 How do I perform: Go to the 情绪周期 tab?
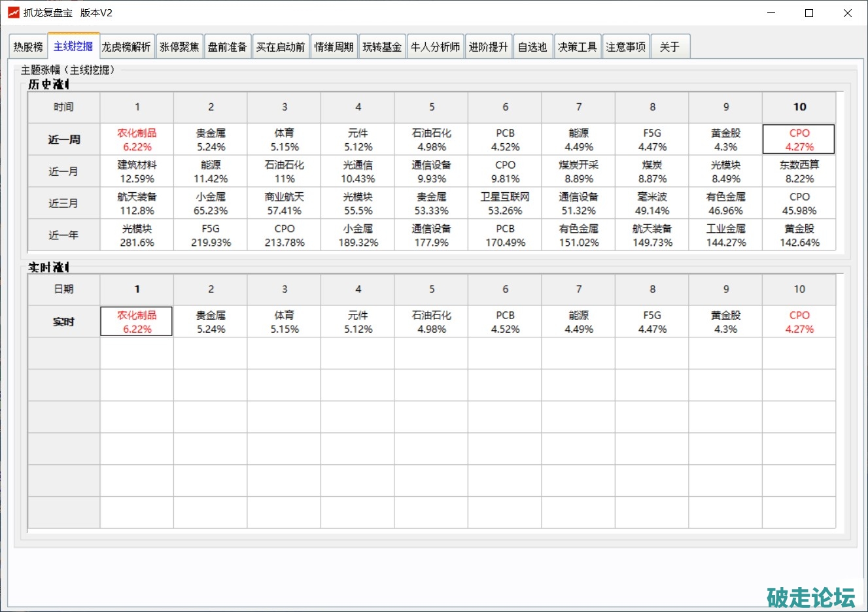[x=334, y=46]
